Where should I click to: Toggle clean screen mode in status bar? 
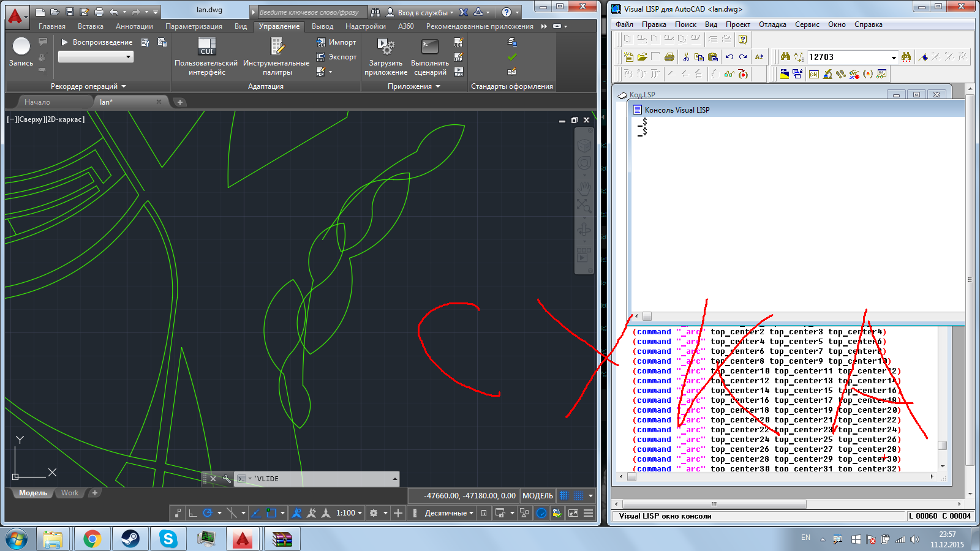coord(573,513)
